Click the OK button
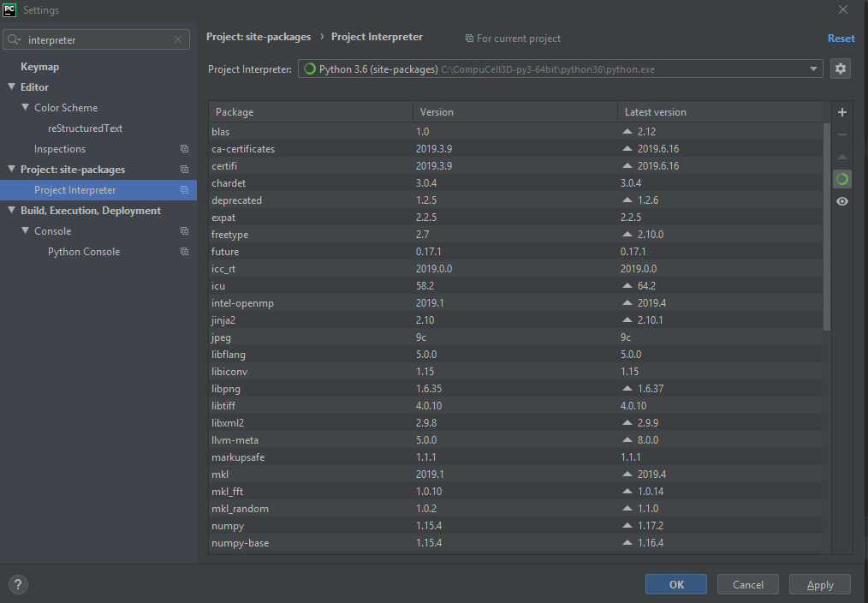The height and width of the screenshot is (603, 868). click(676, 584)
